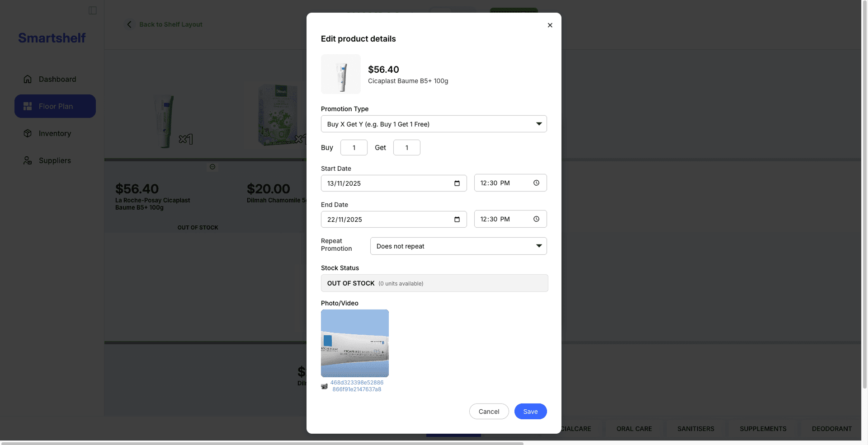The image size is (868, 445).
Task: Click the Inventory box icon
Action: (x=28, y=133)
